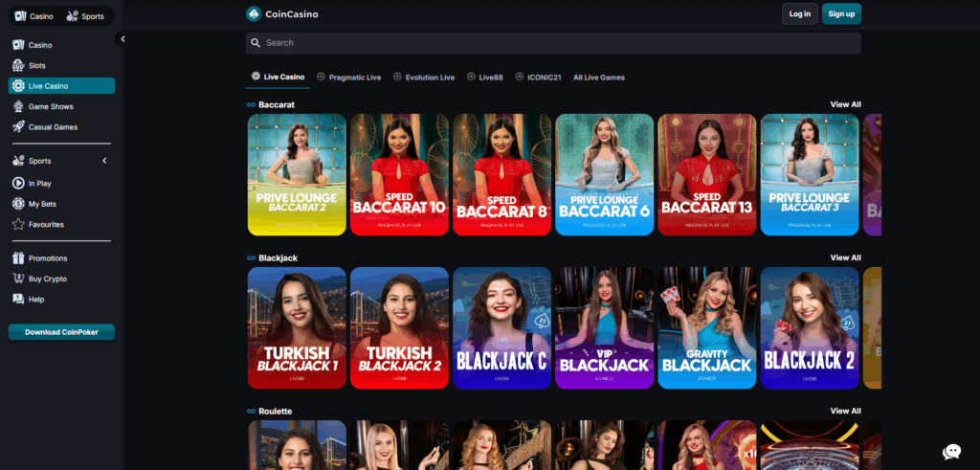Click the search magnifier icon
The image size is (980, 470).
(255, 43)
